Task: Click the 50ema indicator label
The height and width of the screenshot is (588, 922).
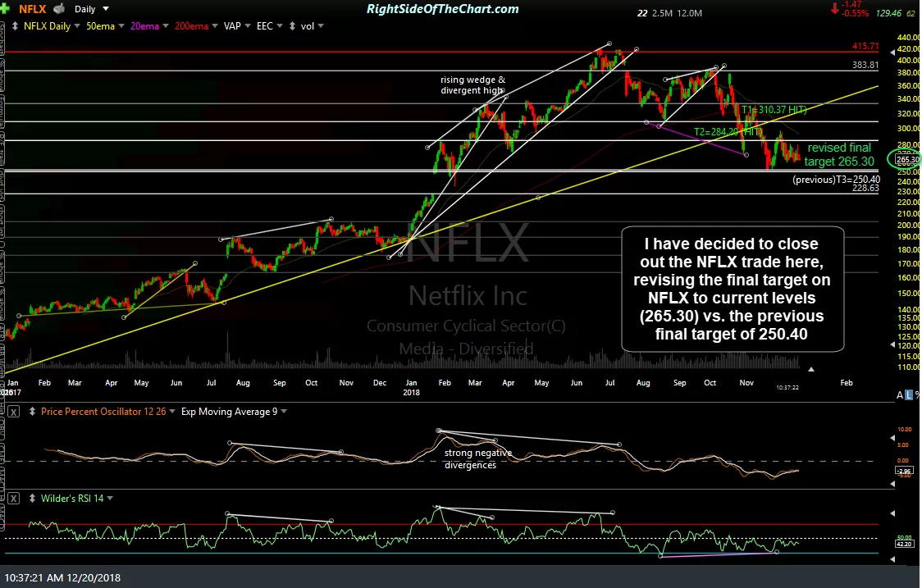Action: click(x=101, y=26)
